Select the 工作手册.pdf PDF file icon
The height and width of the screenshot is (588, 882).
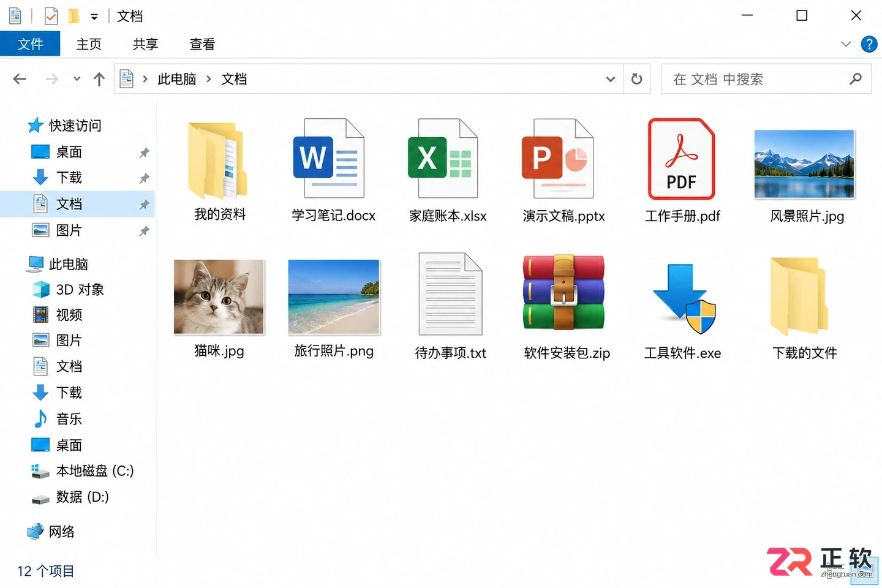point(681,159)
